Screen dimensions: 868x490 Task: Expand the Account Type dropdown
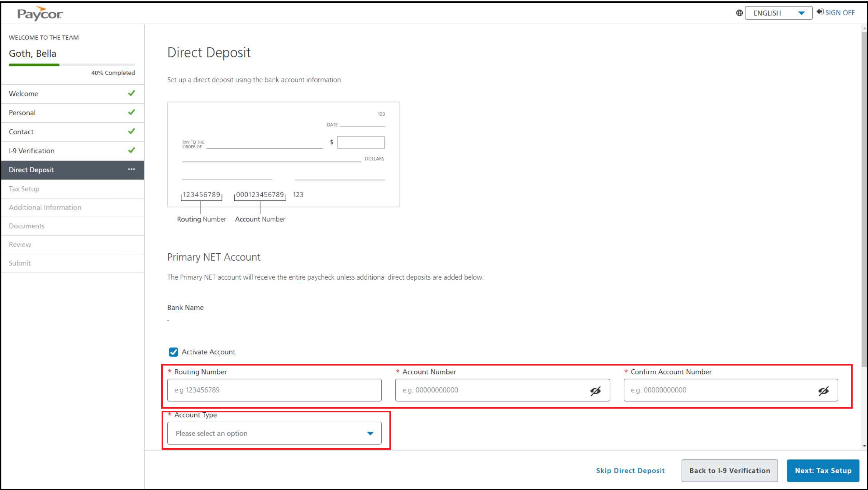274,433
